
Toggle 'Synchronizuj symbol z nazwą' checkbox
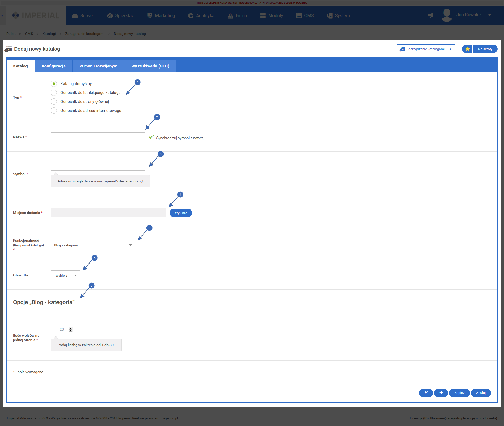(151, 138)
